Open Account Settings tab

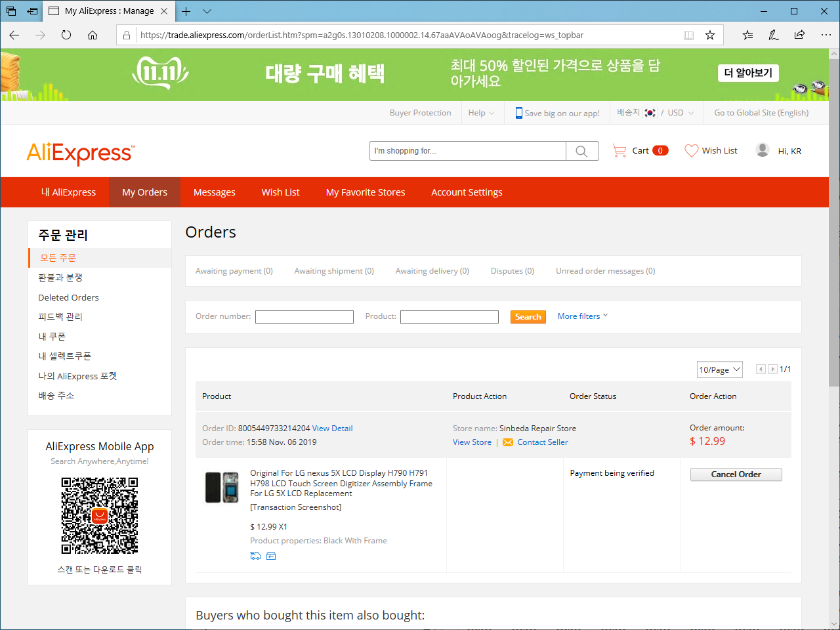(467, 192)
